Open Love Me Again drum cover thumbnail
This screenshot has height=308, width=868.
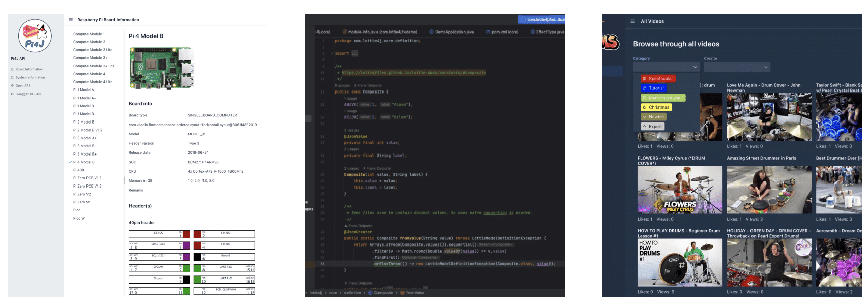pyautogui.click(x=769, y=117)
